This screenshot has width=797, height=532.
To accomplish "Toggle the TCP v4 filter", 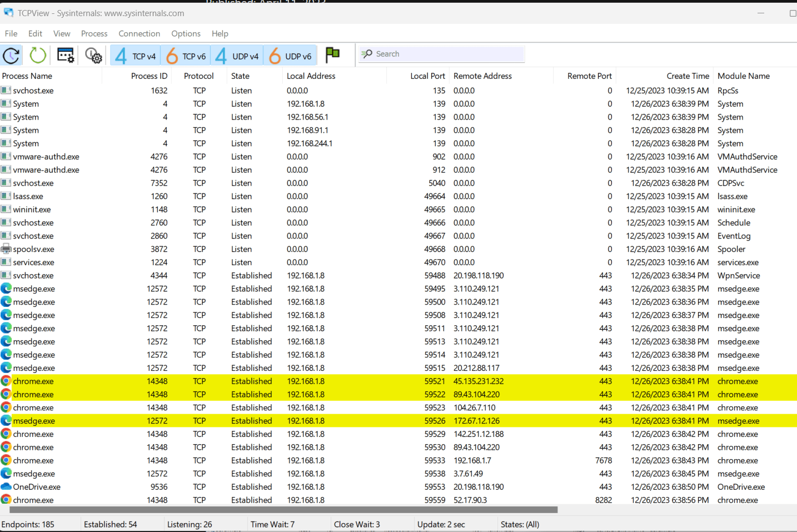I will pyautogui.click(x=135, y=55).
